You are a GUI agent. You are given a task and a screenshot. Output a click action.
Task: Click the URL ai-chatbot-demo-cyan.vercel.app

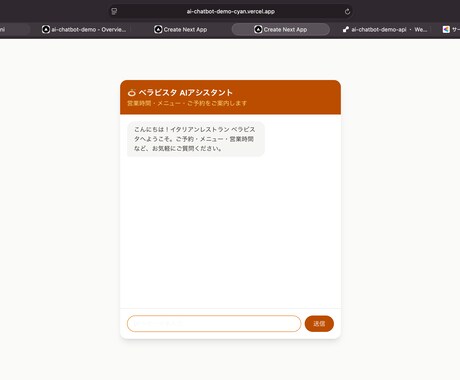[231, 11]
